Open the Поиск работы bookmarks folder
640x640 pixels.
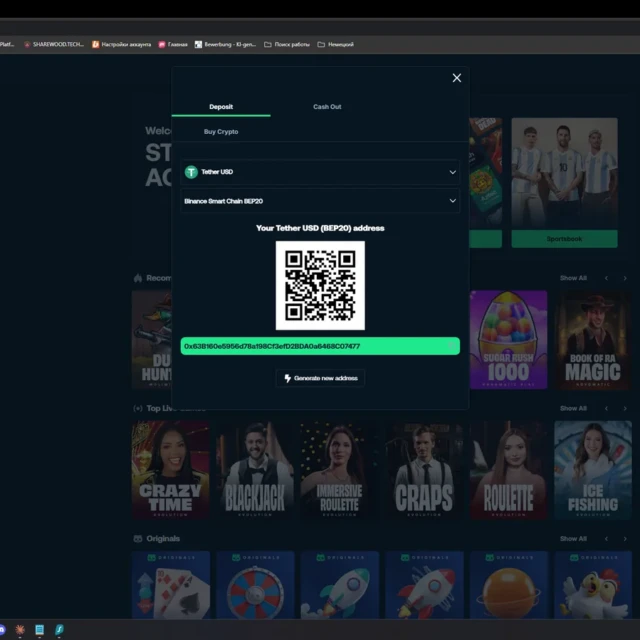pos(287,44)
